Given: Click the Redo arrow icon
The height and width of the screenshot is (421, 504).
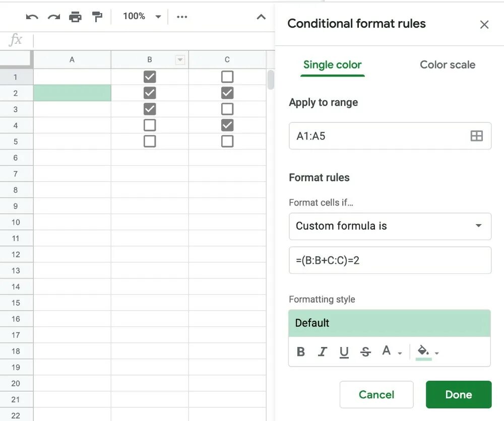Looking at the screenshot, I should [x=53, y=17].
